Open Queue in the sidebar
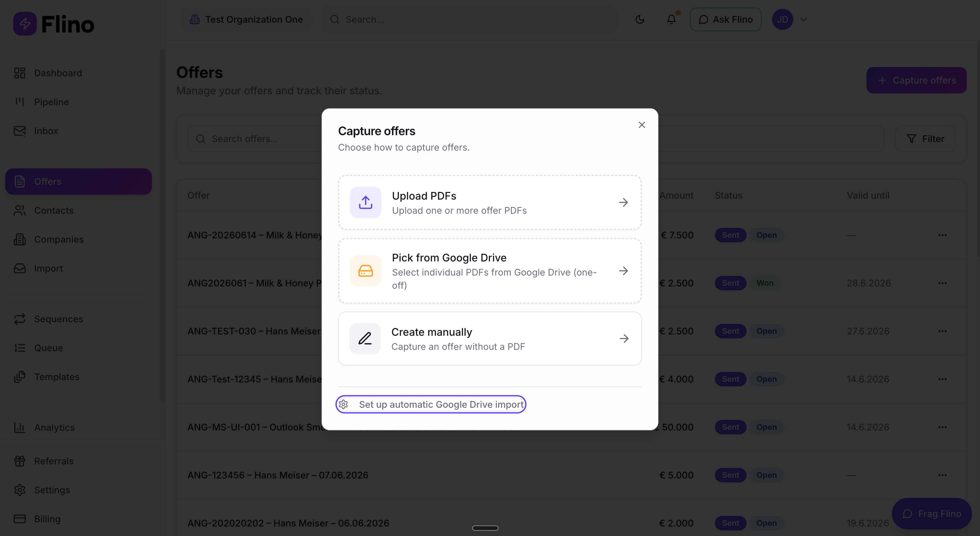980x536 pixels. click(x=78, y=348)
